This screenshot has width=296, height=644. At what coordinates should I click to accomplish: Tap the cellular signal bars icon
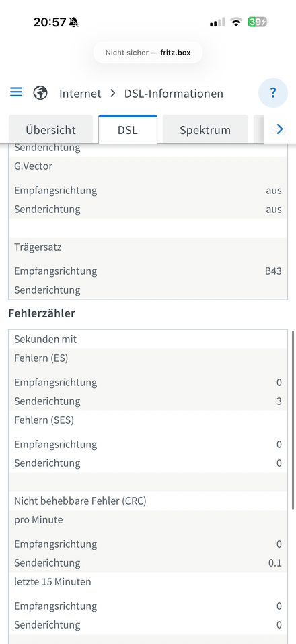pyautogui.click(x=217, y=22)
